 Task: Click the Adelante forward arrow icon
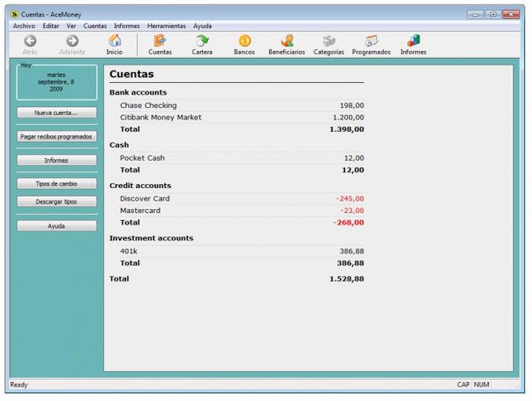[x=72, y=41]
